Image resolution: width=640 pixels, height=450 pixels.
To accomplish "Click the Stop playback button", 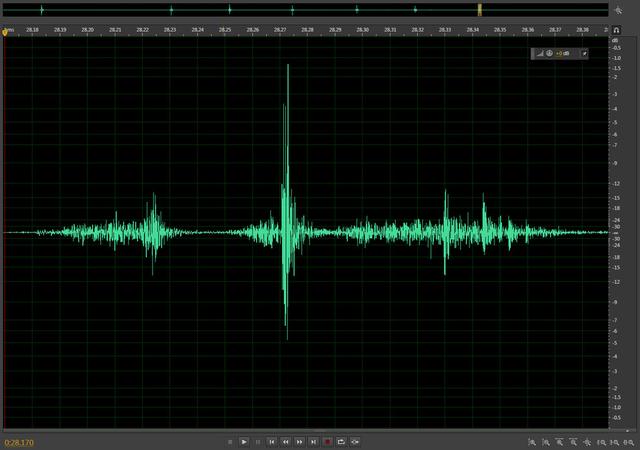I will (230, 442).
